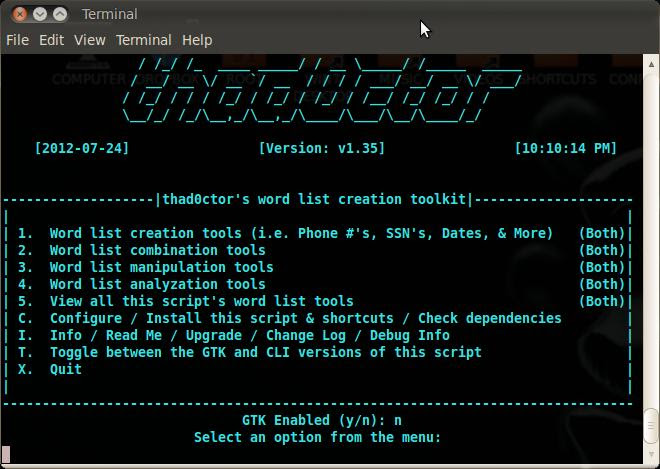Maximize the Terminal window
The height and width of the screenshot is (469, 660).
pos(60,14)
